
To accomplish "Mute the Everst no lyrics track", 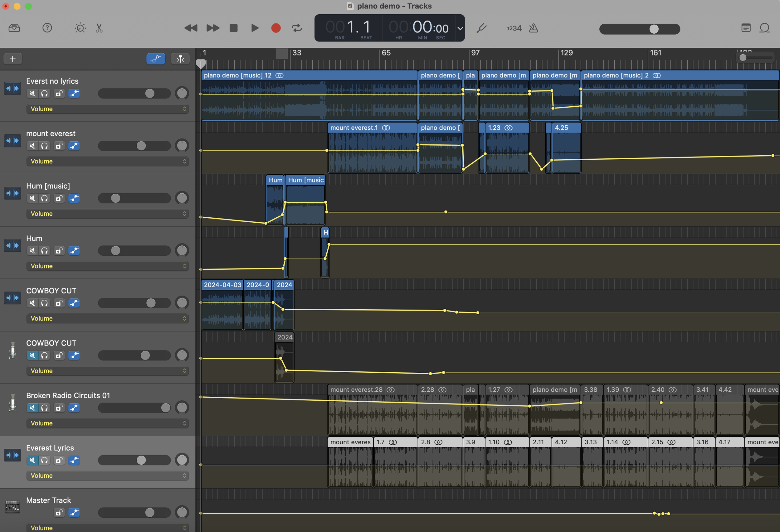I will pos(32,94).
